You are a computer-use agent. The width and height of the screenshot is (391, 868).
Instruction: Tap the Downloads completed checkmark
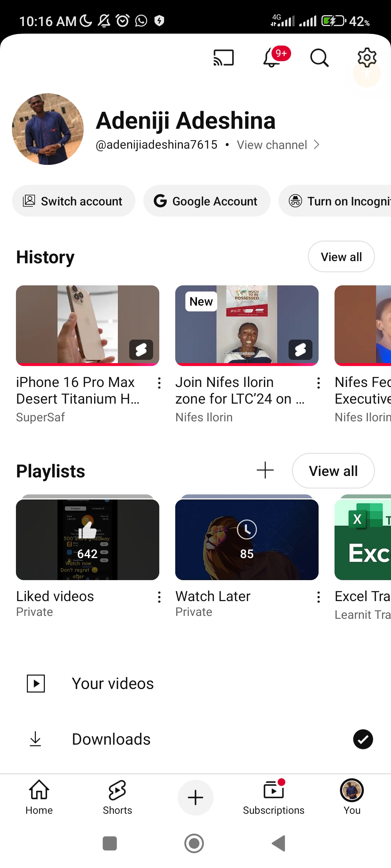[363, 739]
